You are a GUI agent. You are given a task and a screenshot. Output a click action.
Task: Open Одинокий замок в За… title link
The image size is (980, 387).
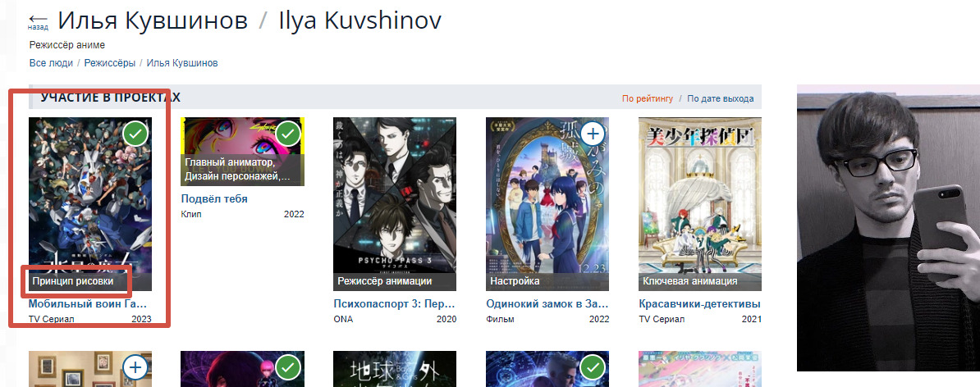[547, 305]
